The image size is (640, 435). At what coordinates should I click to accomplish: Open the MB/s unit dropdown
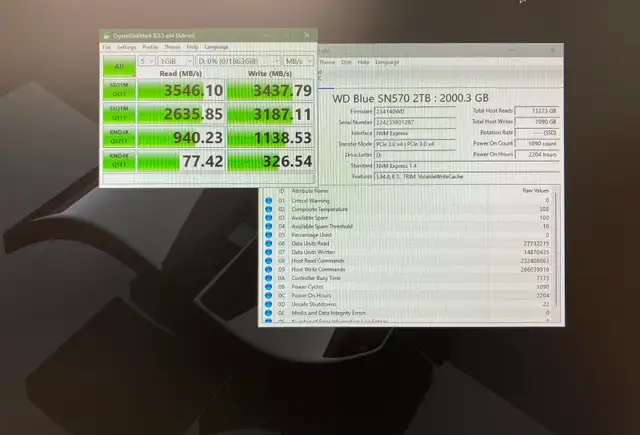(298, 61)
